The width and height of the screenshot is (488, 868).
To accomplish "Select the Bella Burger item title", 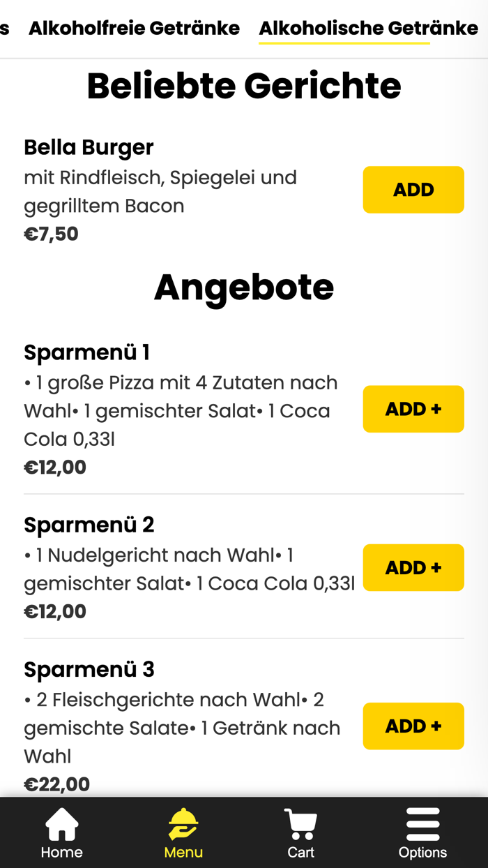I will (x=89, y=147).
